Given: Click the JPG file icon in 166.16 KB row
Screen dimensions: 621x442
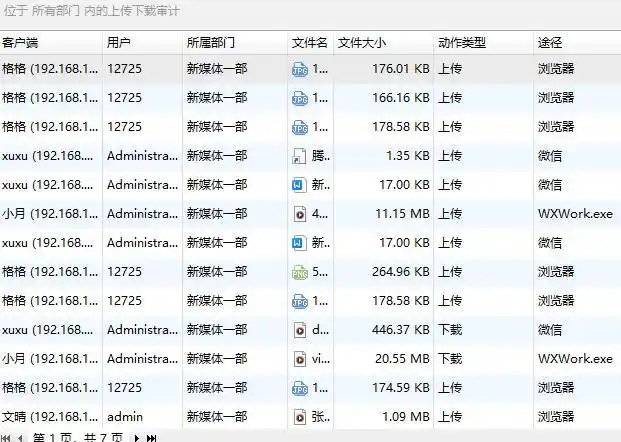Looking at the screenshot, I should pos(300,98).
